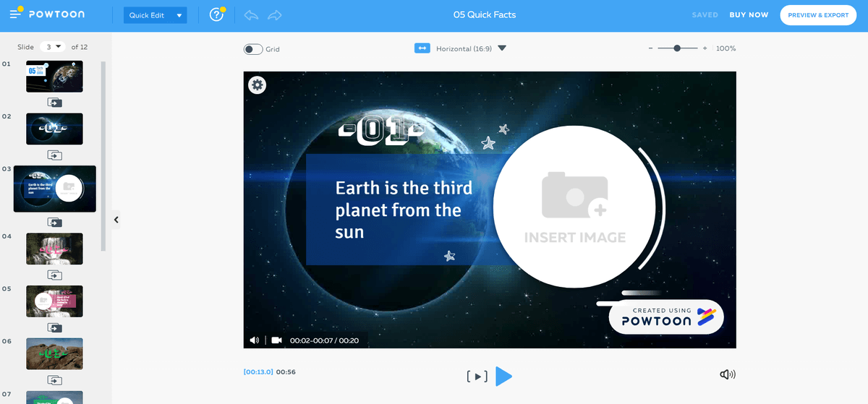
Task: Open the Quick Edit mode dropdown
Action: 156,15
